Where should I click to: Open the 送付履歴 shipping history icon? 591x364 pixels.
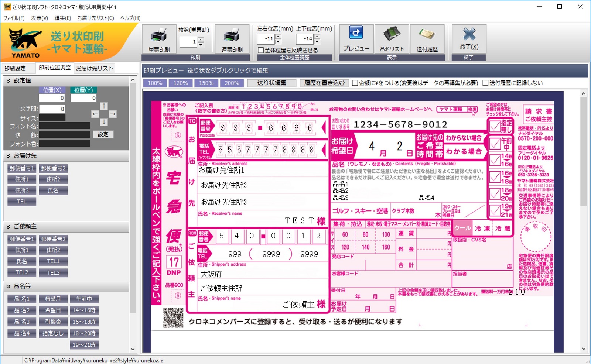click(x=427, y=39)
